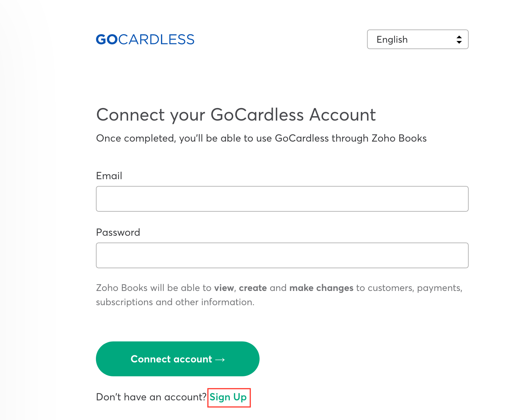Click the 'subscriptions and other information' text

(175, 302)
